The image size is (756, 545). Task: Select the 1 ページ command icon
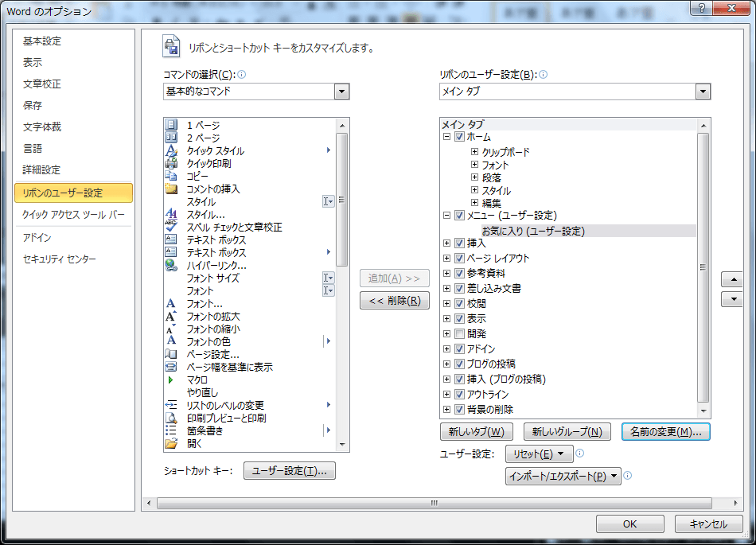click(171, 125)
